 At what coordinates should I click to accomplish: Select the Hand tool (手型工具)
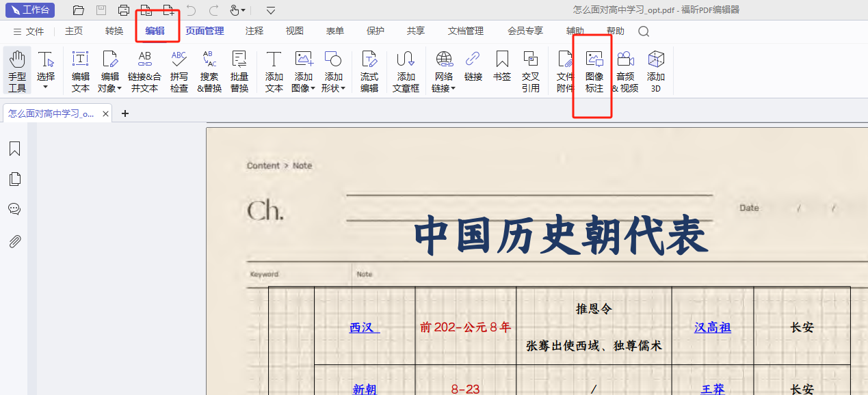point(17,70)
